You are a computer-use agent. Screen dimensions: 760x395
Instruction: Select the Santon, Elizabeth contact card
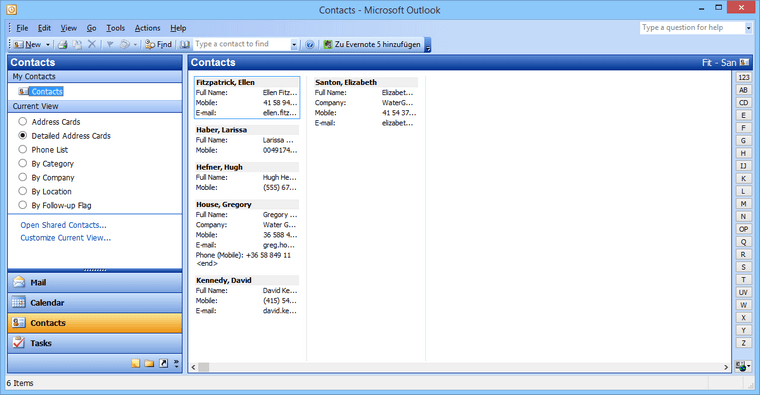(365, 102)
